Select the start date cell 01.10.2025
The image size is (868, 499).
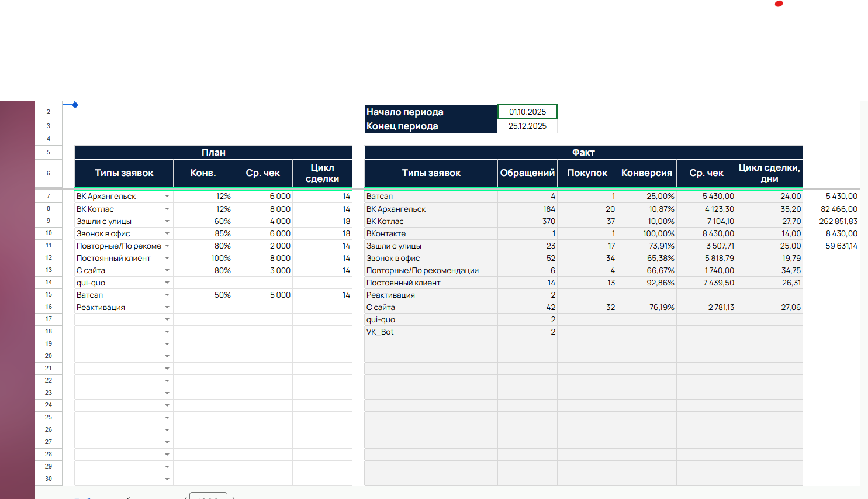pyautogui.click(x=527, y=112)
